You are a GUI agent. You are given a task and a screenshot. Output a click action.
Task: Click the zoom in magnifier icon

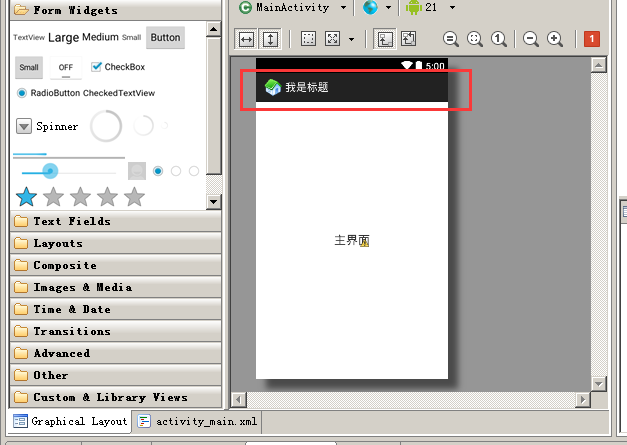555,39
